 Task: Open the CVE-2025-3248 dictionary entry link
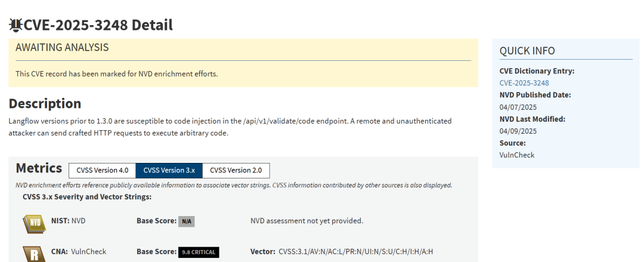pos(524,83)
